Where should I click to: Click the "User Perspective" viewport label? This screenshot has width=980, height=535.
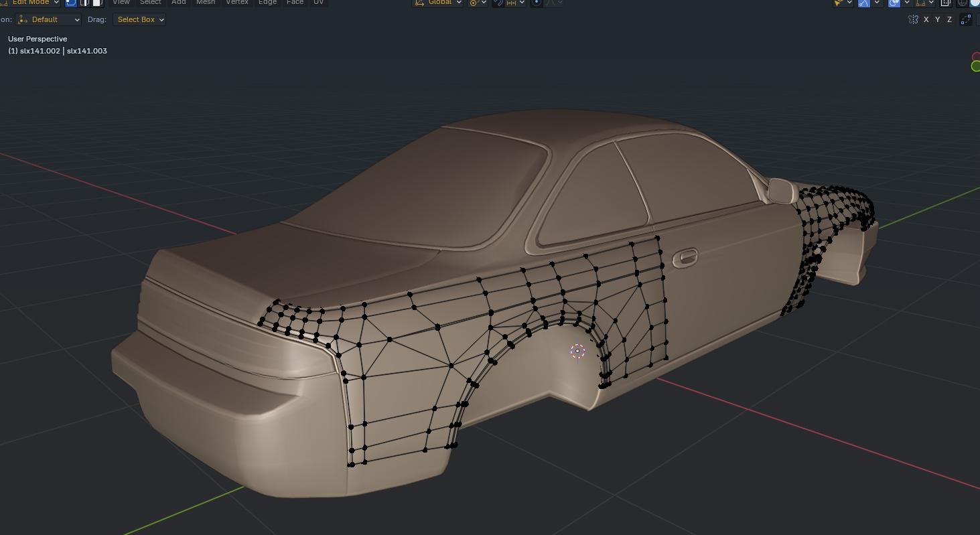pyautogui.click(x=38, y=39)
